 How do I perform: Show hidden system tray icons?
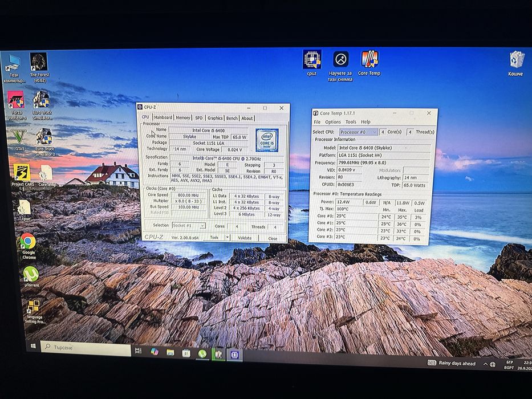[485, 364]
